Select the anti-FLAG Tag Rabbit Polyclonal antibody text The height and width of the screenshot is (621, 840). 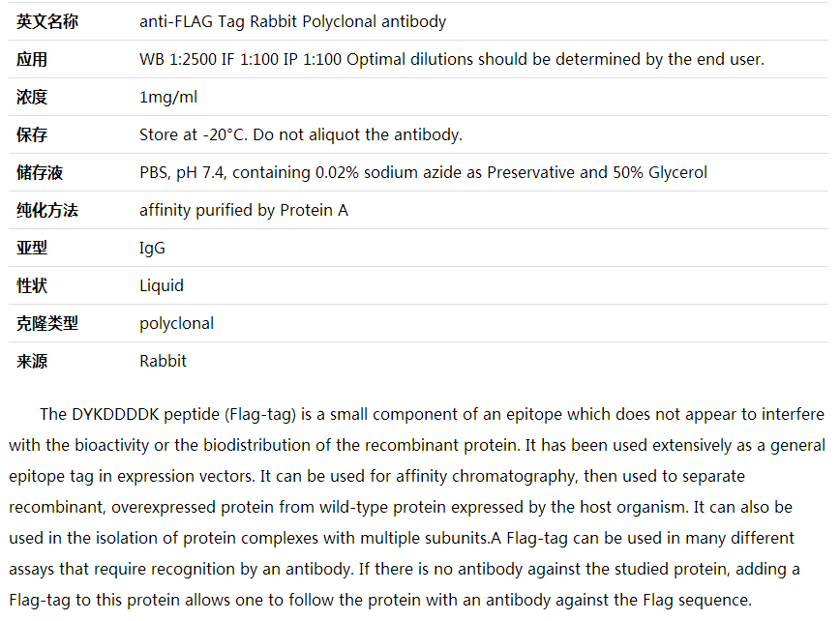(292, 22)
